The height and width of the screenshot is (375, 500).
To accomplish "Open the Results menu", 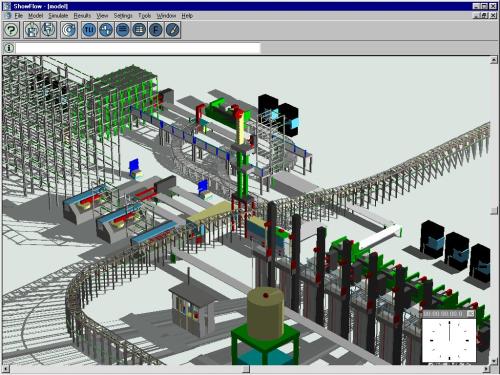I will pyautogui.click(x=82, y=16).
